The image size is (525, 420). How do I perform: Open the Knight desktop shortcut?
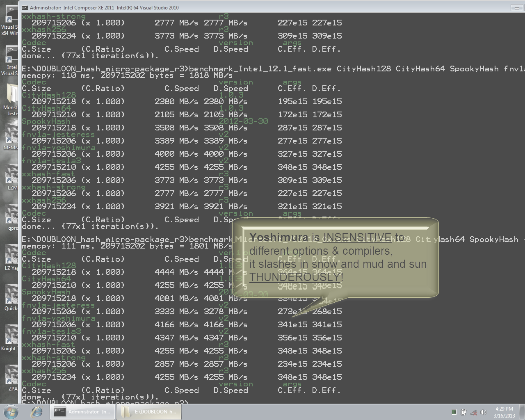[x=9, y=338]
